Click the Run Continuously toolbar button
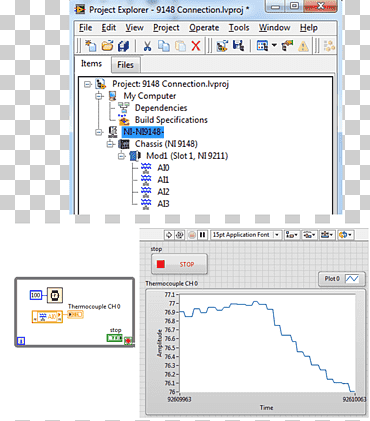The width and height of the screenshot is (370, 421). click(x=180, y=235)
